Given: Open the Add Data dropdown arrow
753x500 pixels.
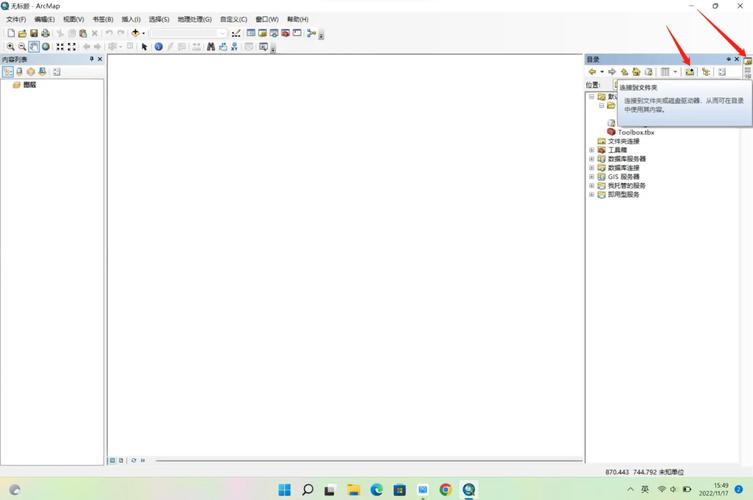Looking at the screenshot, I should coord(143,33).
